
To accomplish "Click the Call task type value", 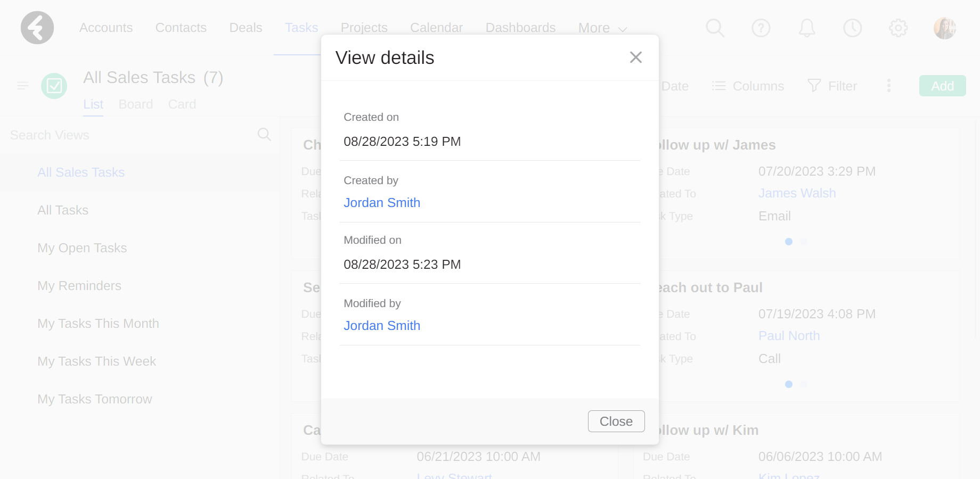I will pos(770,359).
